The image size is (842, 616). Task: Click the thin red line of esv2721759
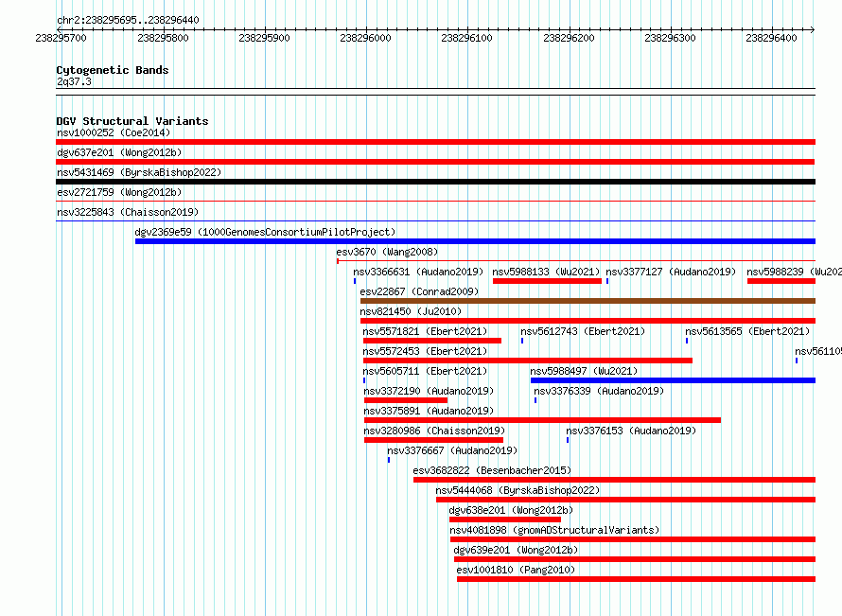435,202
